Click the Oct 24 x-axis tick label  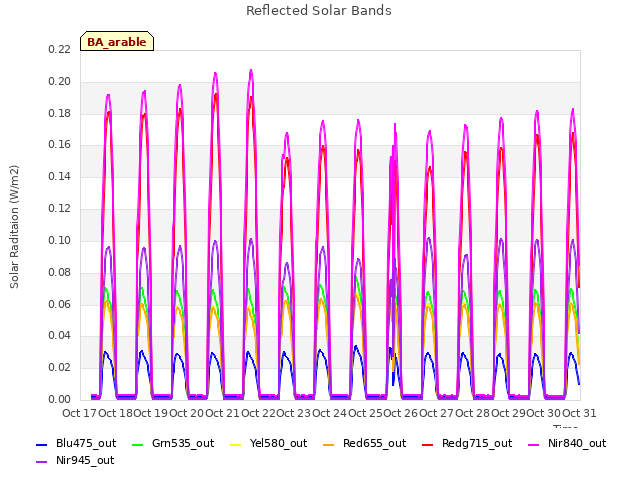click(x=330, y=413)
